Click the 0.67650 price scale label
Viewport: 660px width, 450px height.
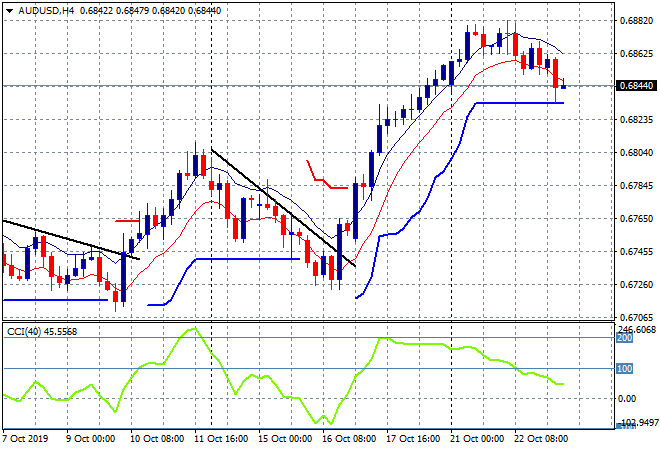(636, 219)
